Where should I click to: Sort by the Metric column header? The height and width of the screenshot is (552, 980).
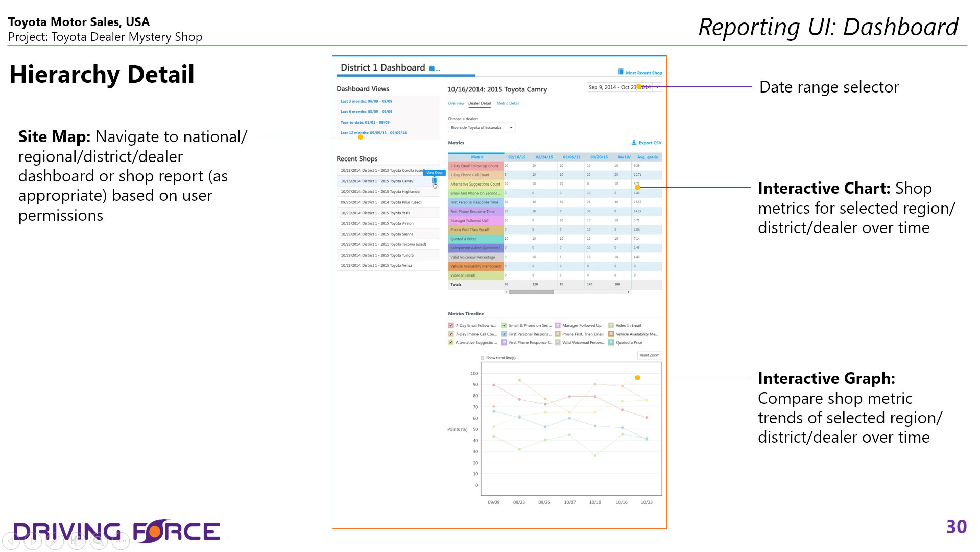coord(476,157)
